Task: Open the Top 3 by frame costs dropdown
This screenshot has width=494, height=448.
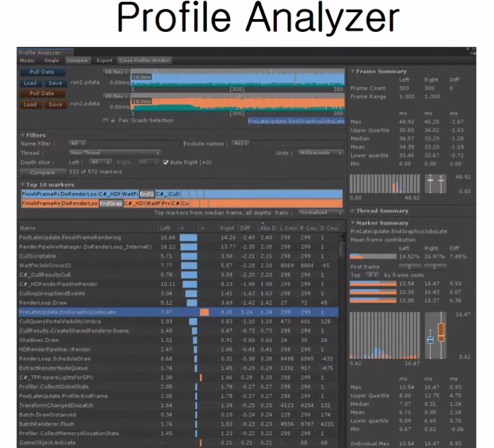Action: (372, 275)
